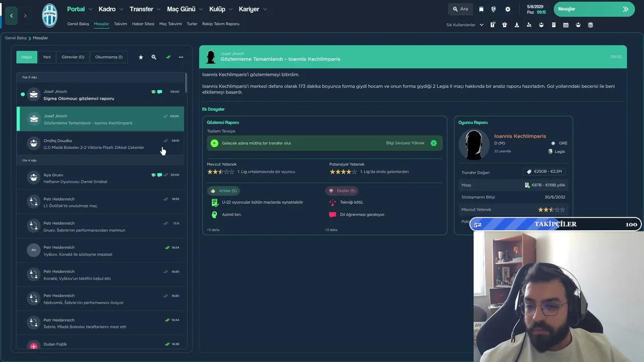Open the finances coins shortcut icon

[590, 25]
